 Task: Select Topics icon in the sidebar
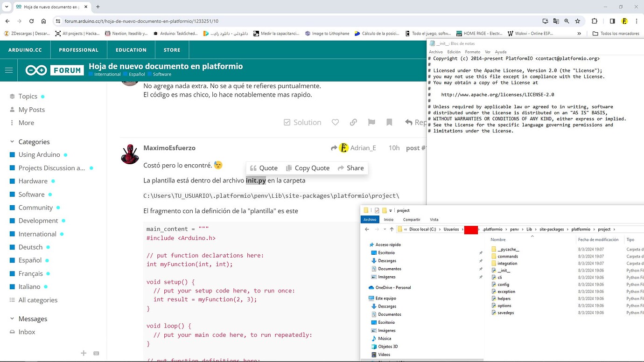click(x=13, y=96)
